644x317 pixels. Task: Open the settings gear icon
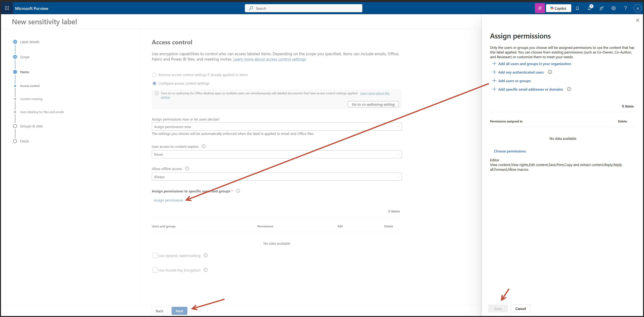pos(614,8)
